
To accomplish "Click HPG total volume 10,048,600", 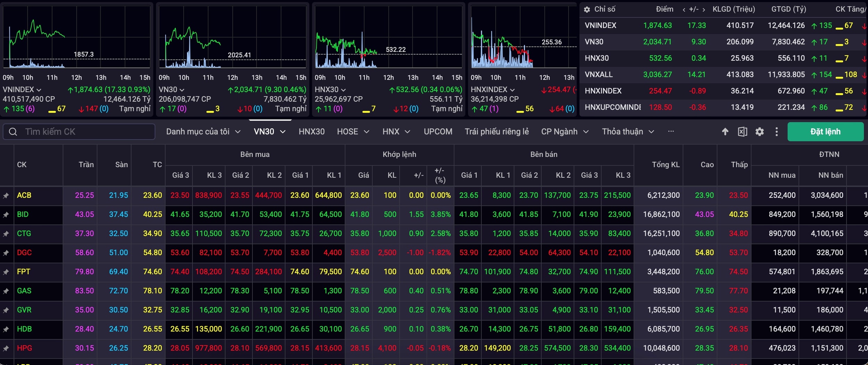I will click(x=661, y=348).
